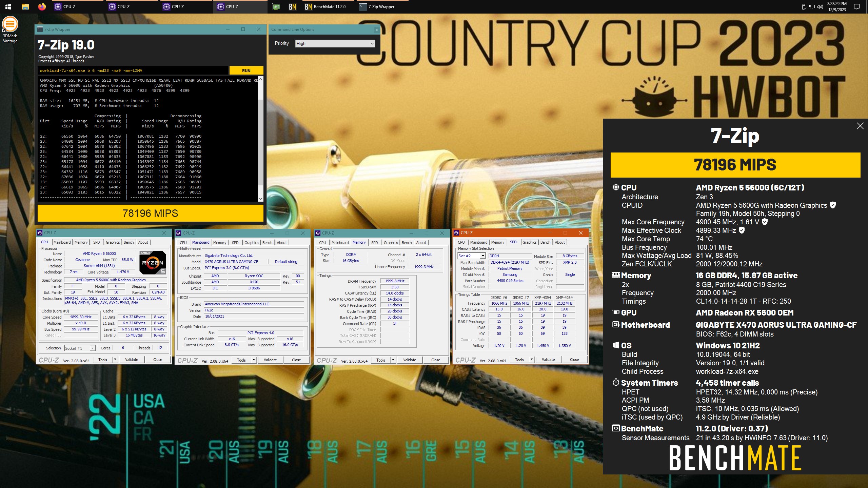Expand Tools dropdown arrow in CPU-Z Mainboard window
This screenshot has height=488, width=868.
(254, 360)
